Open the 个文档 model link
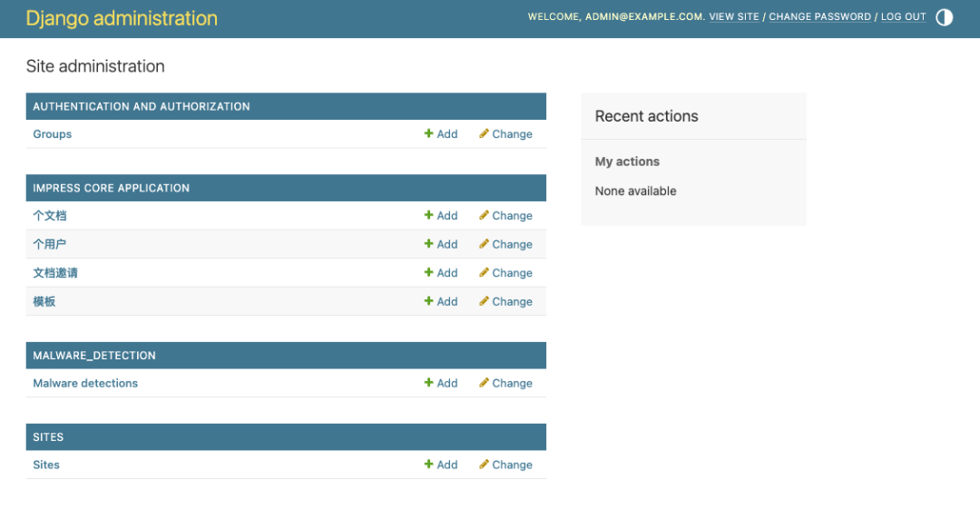The height and width of the screenshot is (519, 980). 49,216
